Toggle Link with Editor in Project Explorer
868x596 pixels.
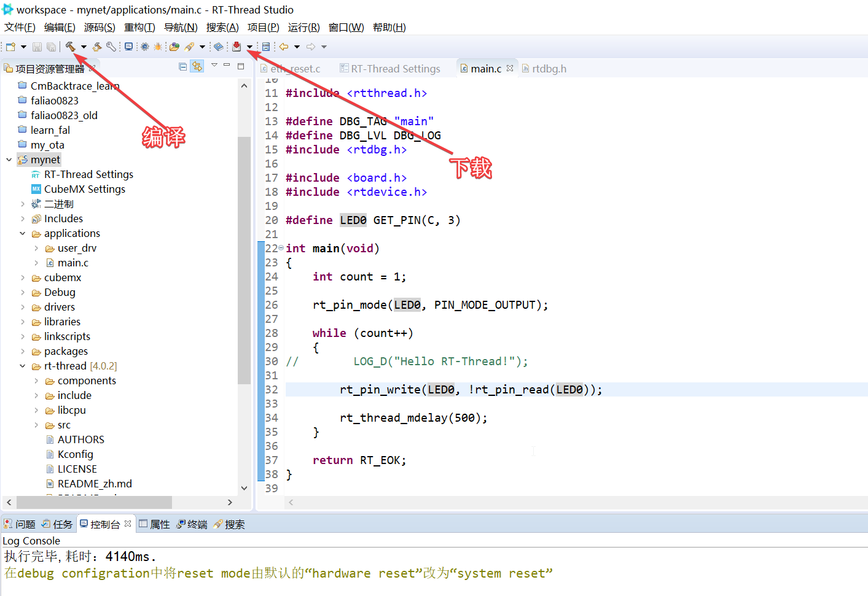tap(197, 66)
